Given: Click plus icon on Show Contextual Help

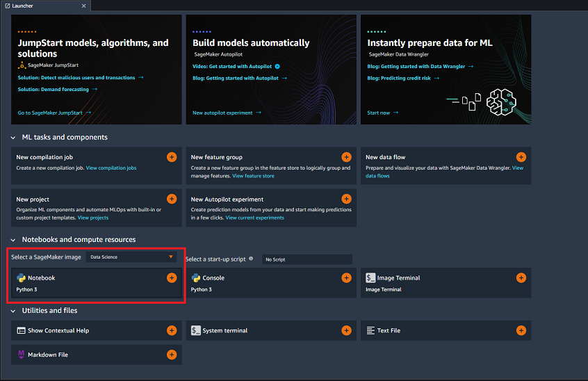Looking at the screenshot, I should pyautogui.click(x=172, y=330).
